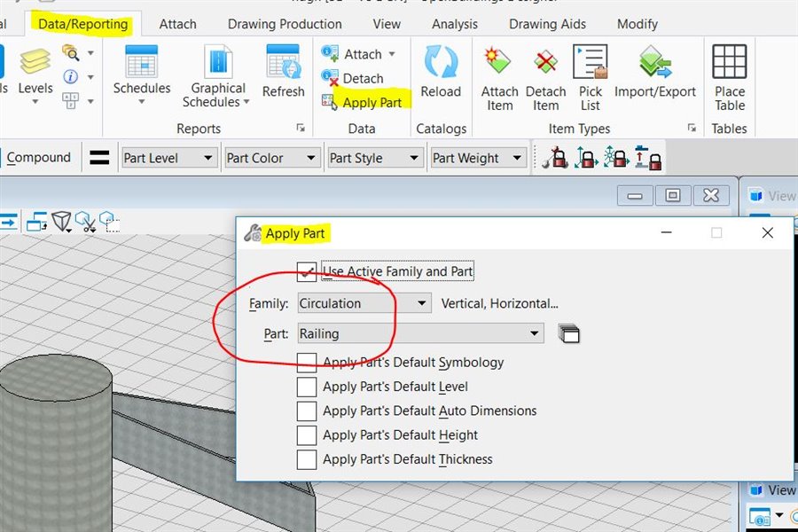The width and height of the screenshot is (798, 532).
Task: Open the Drawing Production tab
Action: pos(285,24)
